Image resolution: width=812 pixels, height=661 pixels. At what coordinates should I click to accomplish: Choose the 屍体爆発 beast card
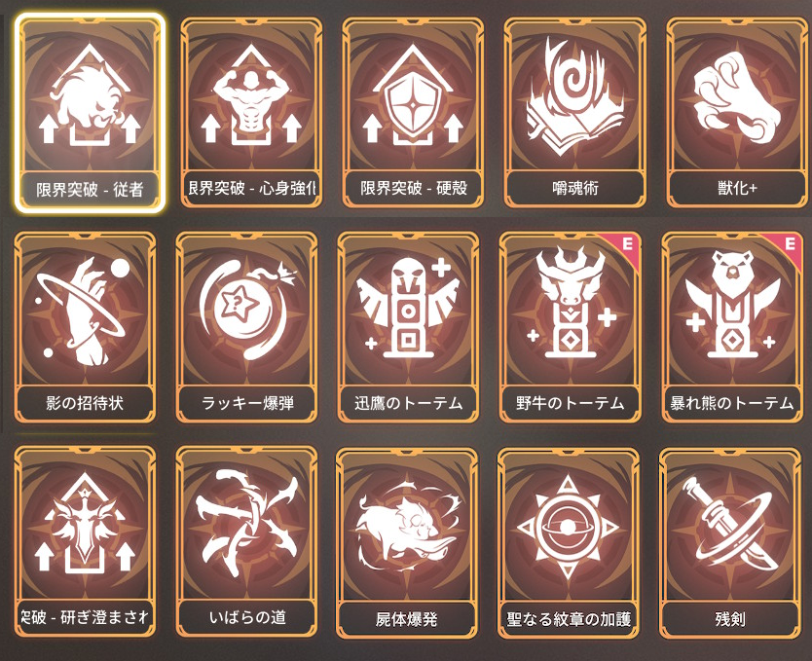[407, 543]
